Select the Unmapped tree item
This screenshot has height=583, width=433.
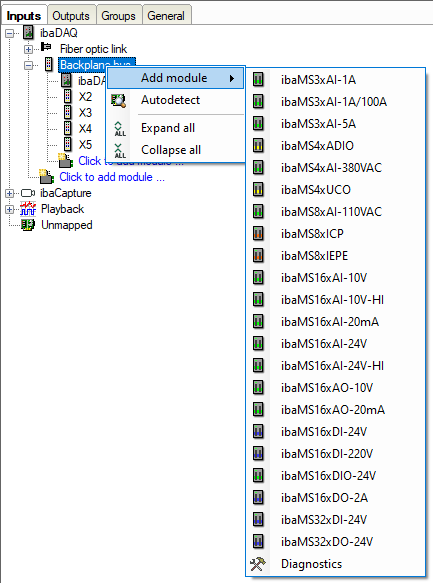(x=67, y=225)
